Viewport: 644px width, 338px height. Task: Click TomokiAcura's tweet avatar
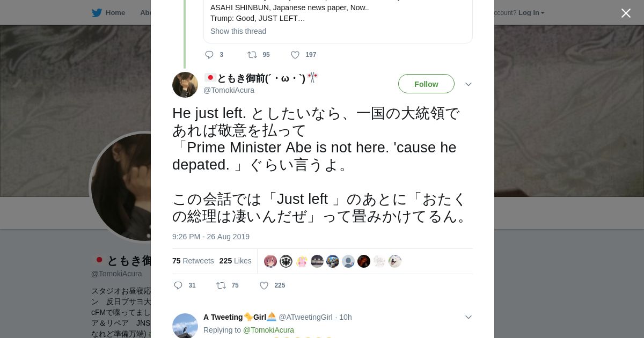pos(185,85)
